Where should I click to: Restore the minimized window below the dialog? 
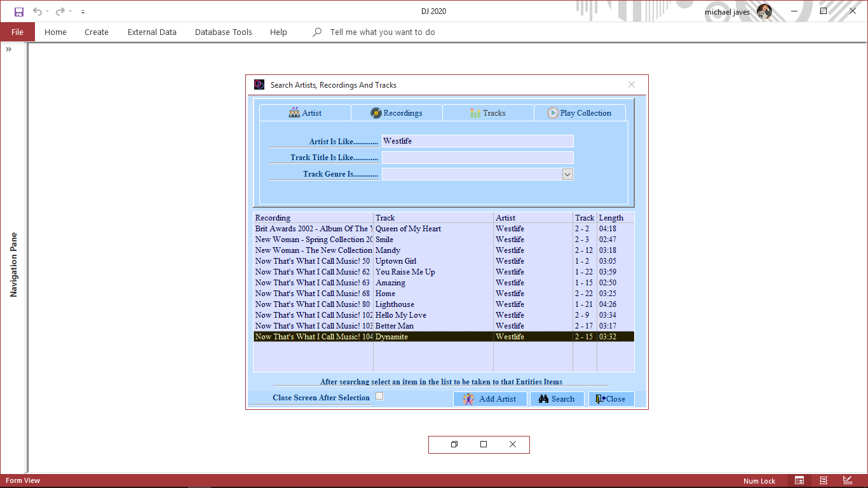454,444
